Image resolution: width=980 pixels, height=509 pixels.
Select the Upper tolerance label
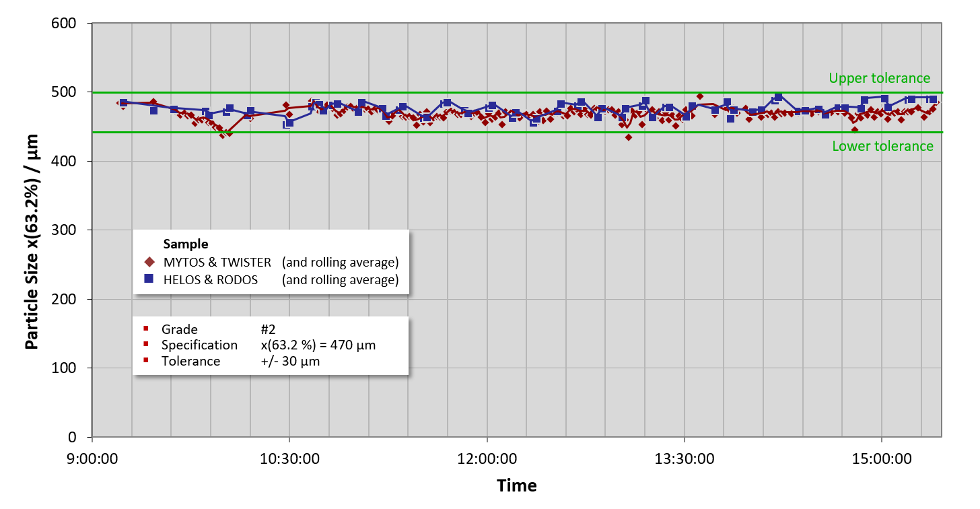pos(879,79)
